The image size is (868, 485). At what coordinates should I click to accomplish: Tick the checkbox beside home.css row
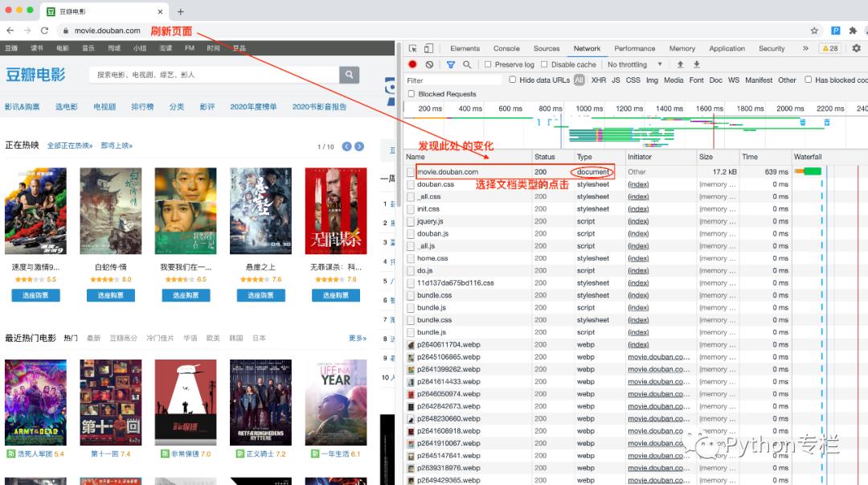point(411,258)
